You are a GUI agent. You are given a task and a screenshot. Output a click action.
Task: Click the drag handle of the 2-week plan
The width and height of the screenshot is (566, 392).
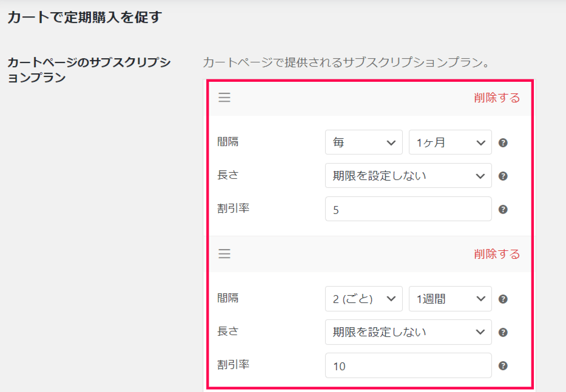coord(224,254)
